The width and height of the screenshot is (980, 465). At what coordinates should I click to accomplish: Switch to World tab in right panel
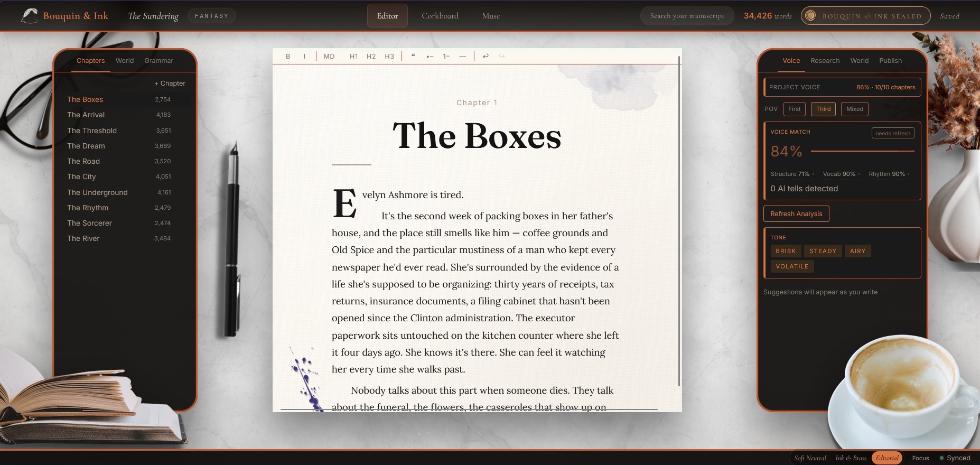tap(859, 61)
